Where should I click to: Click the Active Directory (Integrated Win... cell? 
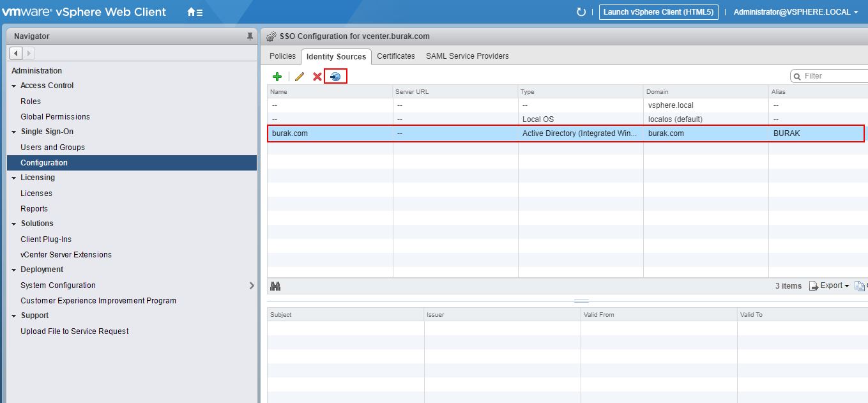point(581,133)
